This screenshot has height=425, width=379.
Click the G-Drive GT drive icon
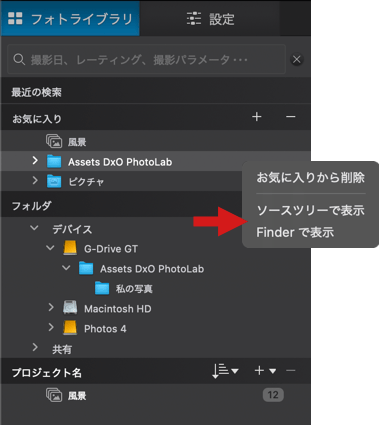(70, 248)
